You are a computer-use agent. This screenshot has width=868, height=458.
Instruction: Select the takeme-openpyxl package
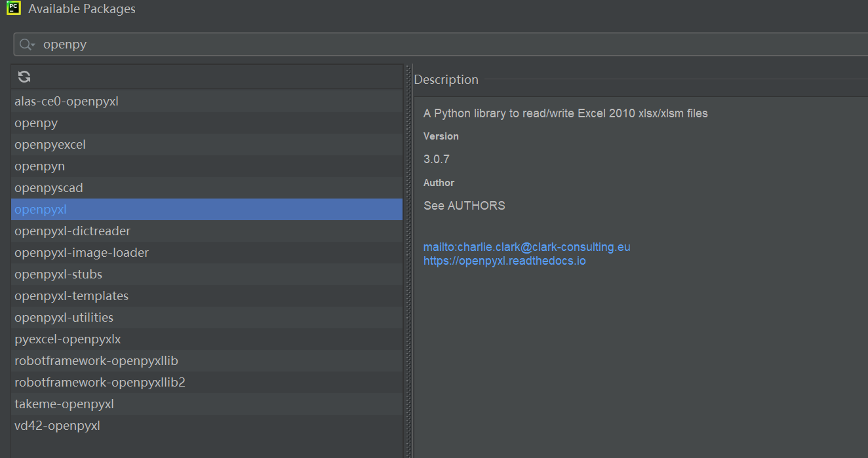click(x=64, y=404)
